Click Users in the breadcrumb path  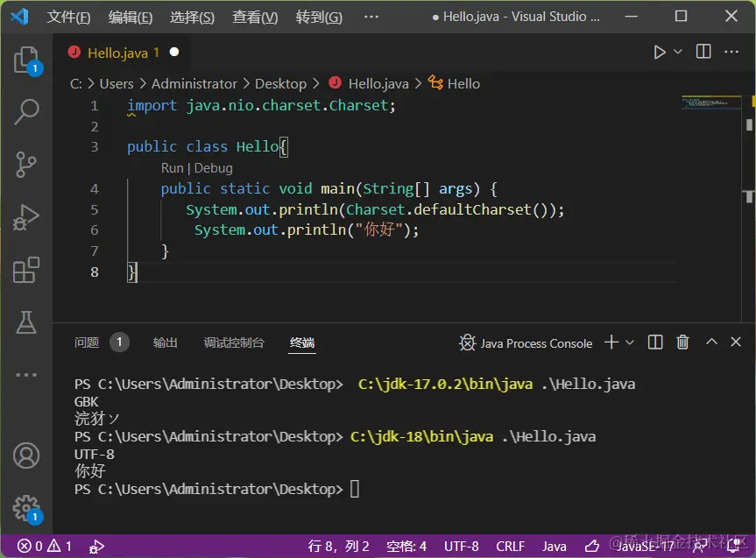[117, 84]
